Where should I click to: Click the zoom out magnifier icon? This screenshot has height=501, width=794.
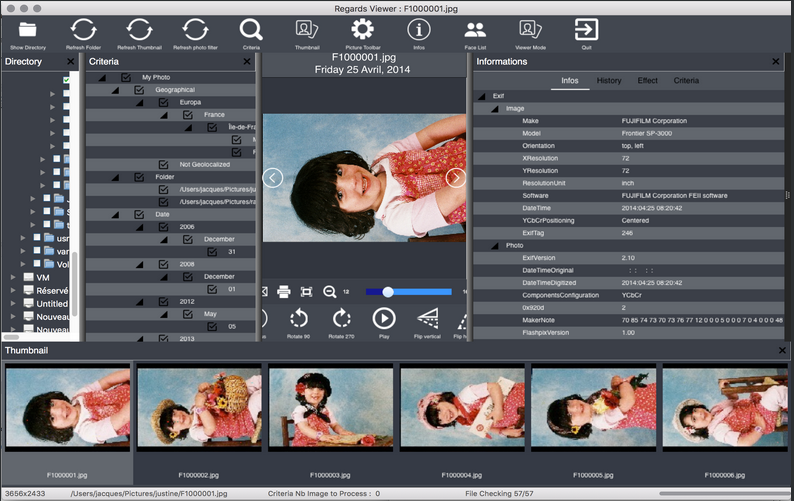330,292
